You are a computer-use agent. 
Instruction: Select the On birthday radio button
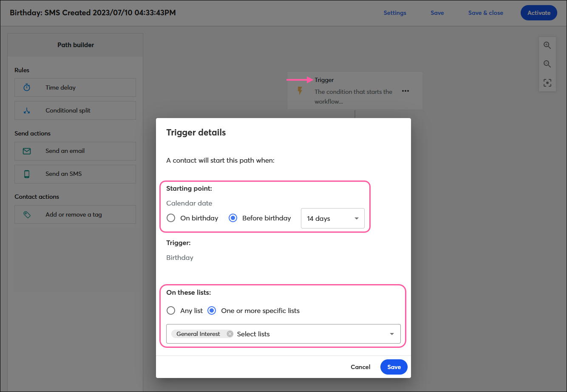pyautogui.click(x=171, y=218)
